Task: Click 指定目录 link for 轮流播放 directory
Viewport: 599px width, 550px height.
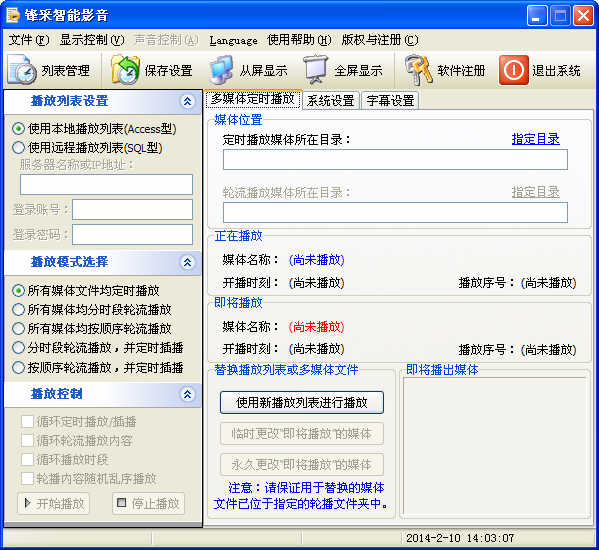Action: click(x=536, y=192)
